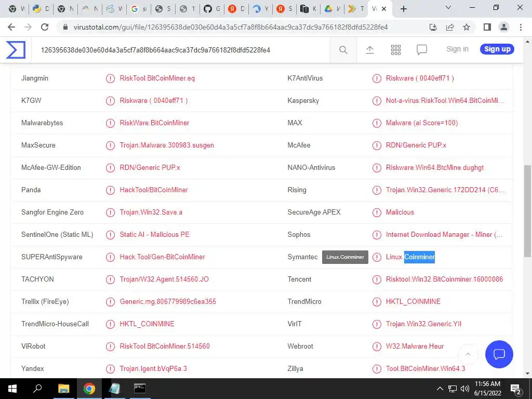Open File Explorer from the taskbar
The image size is (532, 399).
(63, 389)
